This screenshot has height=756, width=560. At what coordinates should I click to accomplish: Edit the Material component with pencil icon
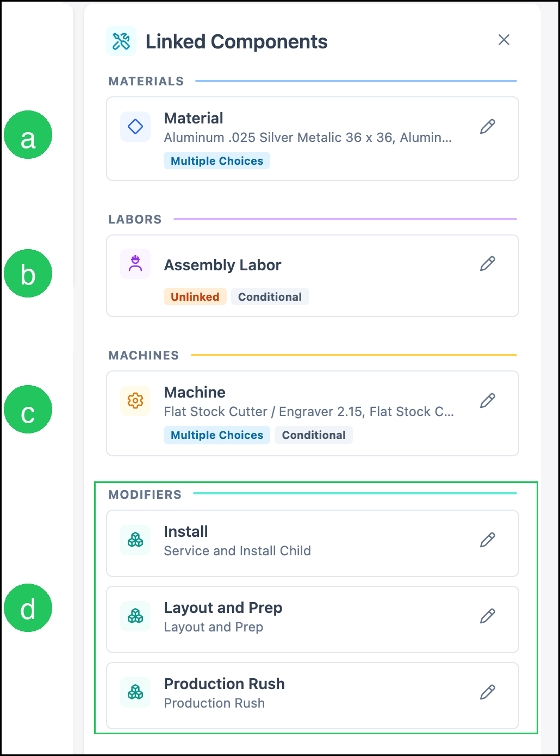[x=488, y=126]
